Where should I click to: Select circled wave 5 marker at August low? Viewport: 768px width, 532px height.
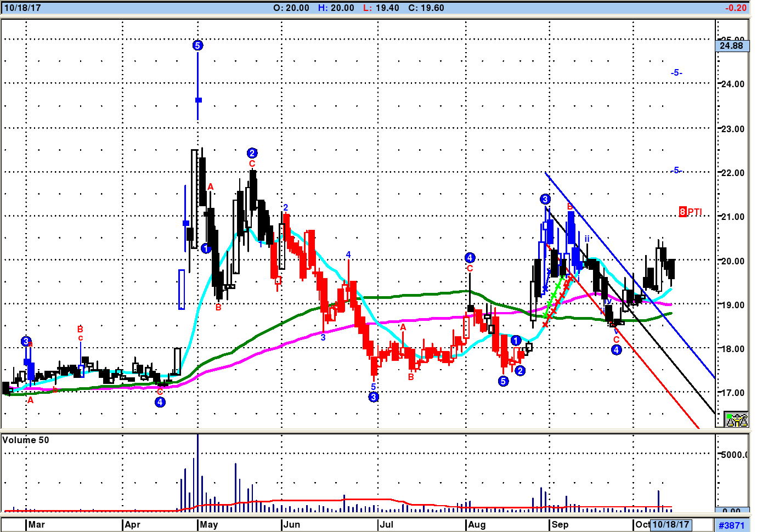tap(503, 381)
